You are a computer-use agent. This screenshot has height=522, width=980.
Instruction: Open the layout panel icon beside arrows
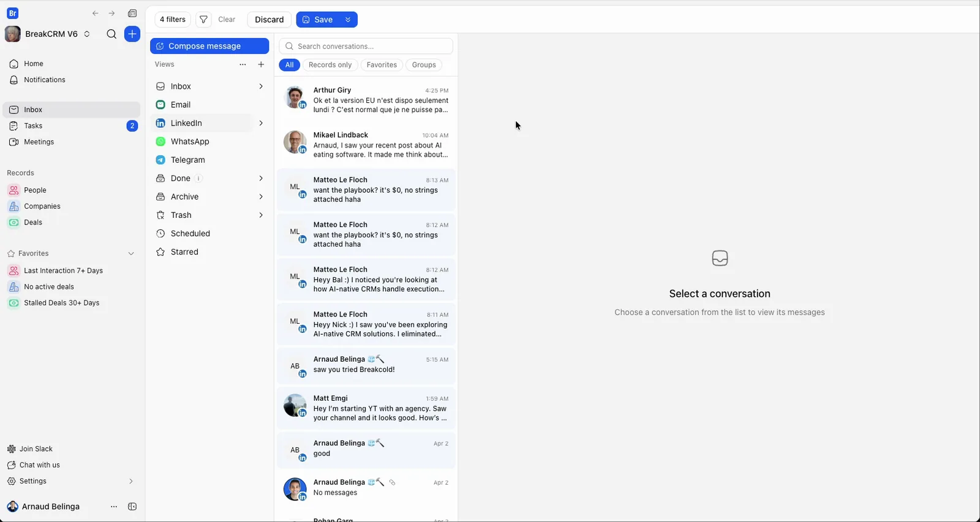point(132,13)
